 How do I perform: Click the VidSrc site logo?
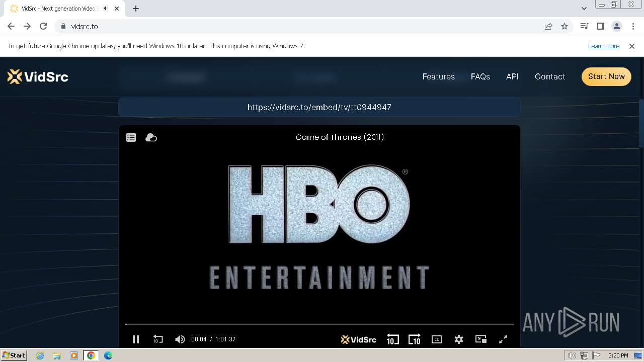38,76
